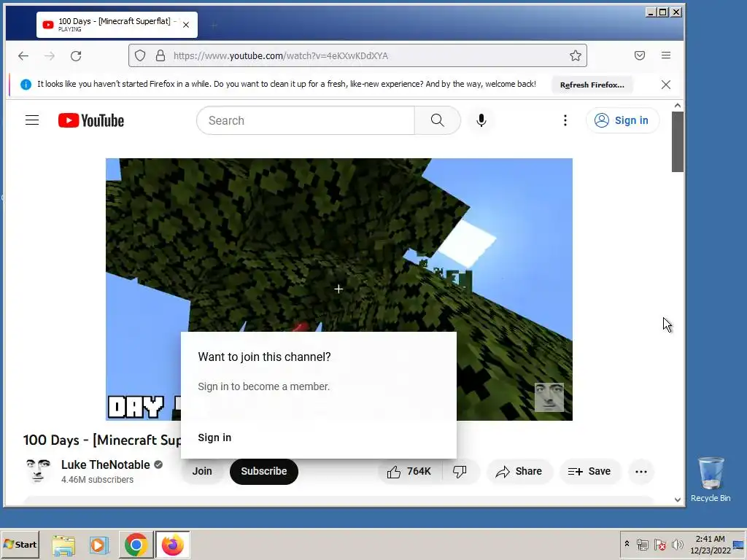
Task: Open the Firefox application menu
Action: pyautogui.click(x=666, y=55)
